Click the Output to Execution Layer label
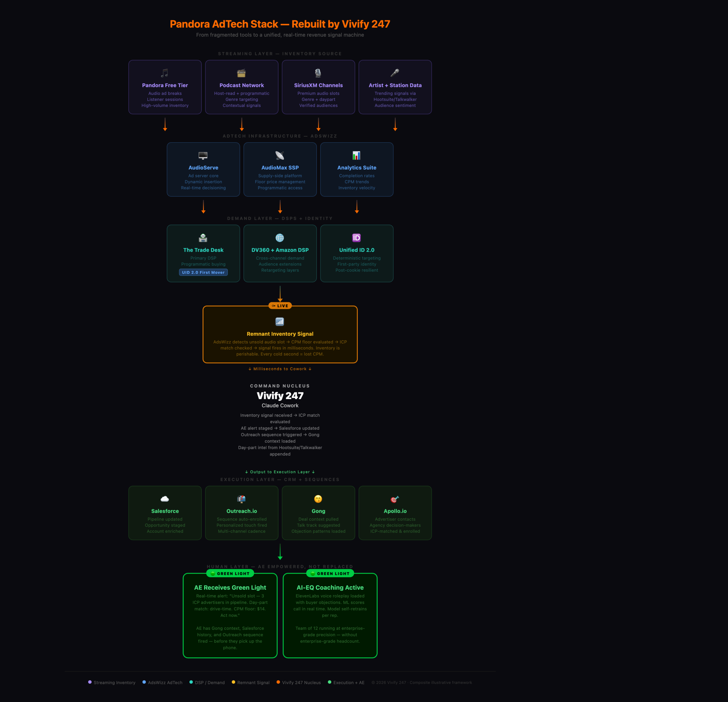The image size is (728, 702). point(280,472)
